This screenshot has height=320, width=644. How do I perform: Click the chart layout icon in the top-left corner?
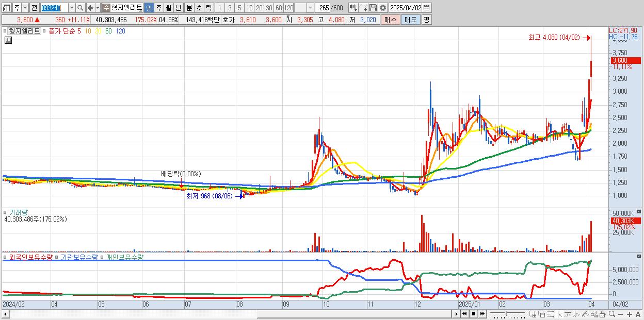[x=6, y=8]
